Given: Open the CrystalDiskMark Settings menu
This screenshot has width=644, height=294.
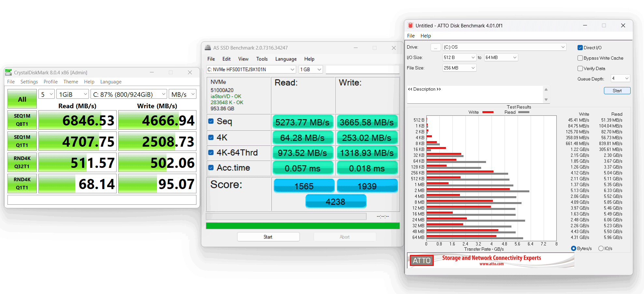Looking at the screenshot, I should coord(29,82).
